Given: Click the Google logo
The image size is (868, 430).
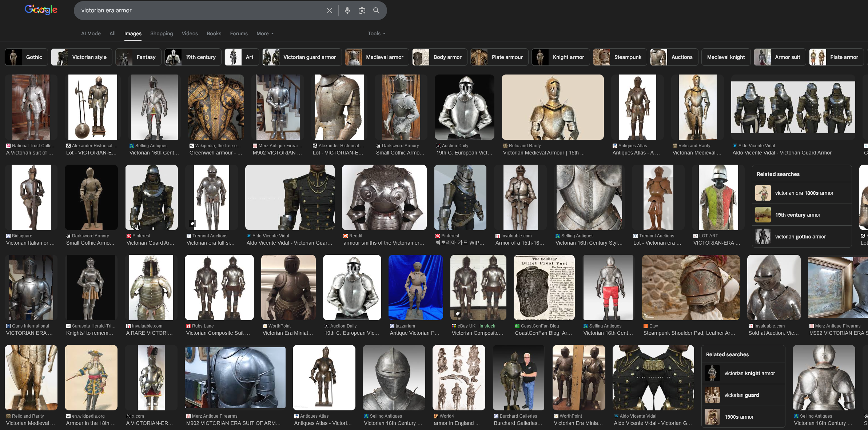Looking at the screenshot, I should 41,10.
